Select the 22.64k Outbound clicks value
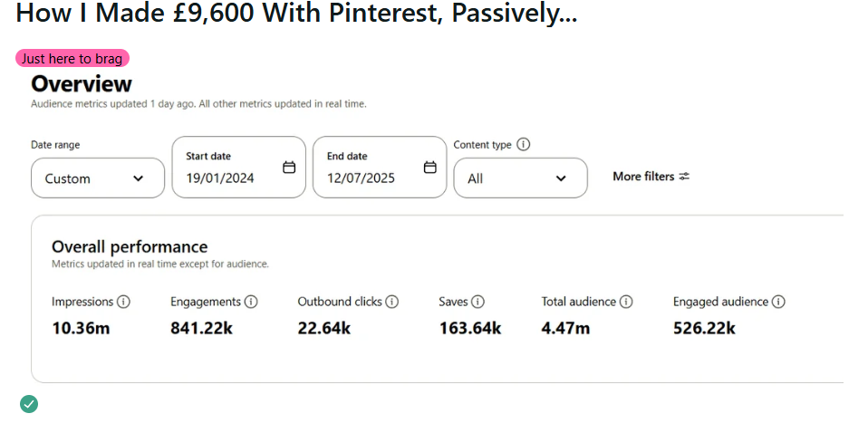Viewport: 868px width, 433px height. (x=323, y=328)
